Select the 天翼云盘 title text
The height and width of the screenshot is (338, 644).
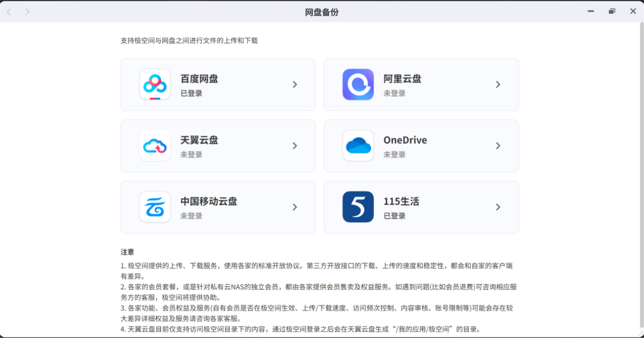tap(199, 140)
